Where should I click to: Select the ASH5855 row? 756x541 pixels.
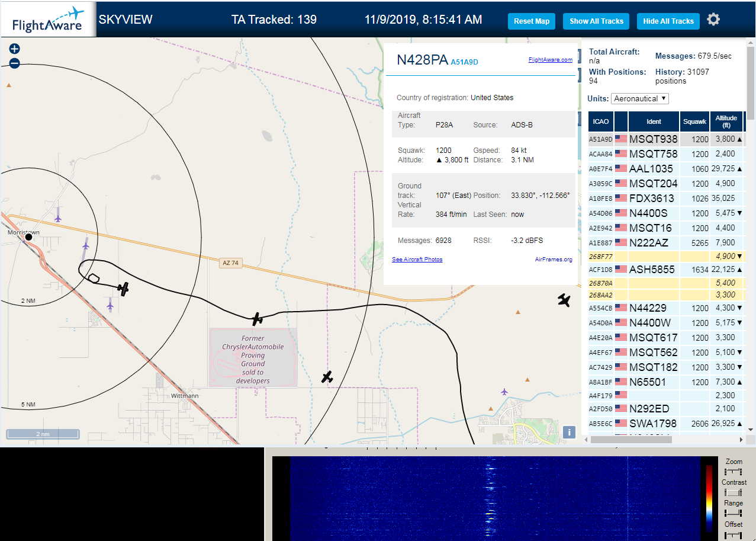(x=666, y=270)
